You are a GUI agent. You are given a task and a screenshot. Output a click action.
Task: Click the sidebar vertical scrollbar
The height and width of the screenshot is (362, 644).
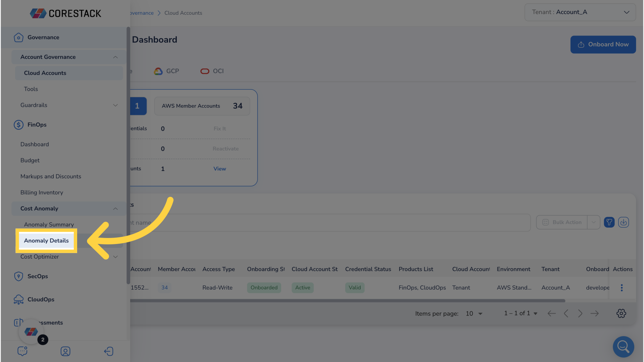pyautogui.click(x=128, y=156)
